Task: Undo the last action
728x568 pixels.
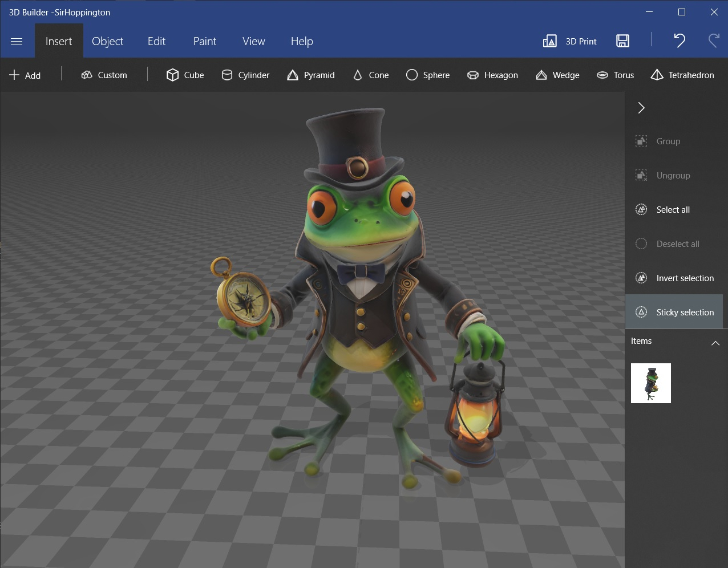Action: point(679,41)
